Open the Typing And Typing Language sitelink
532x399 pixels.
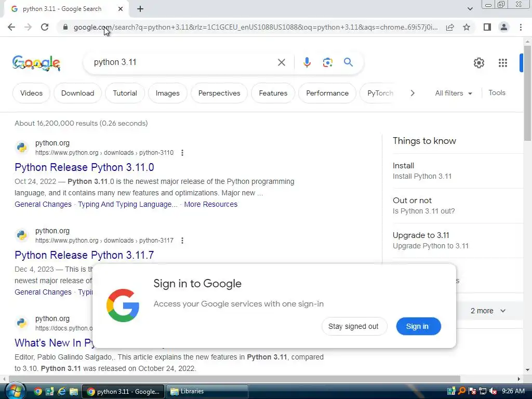(128, 204)
